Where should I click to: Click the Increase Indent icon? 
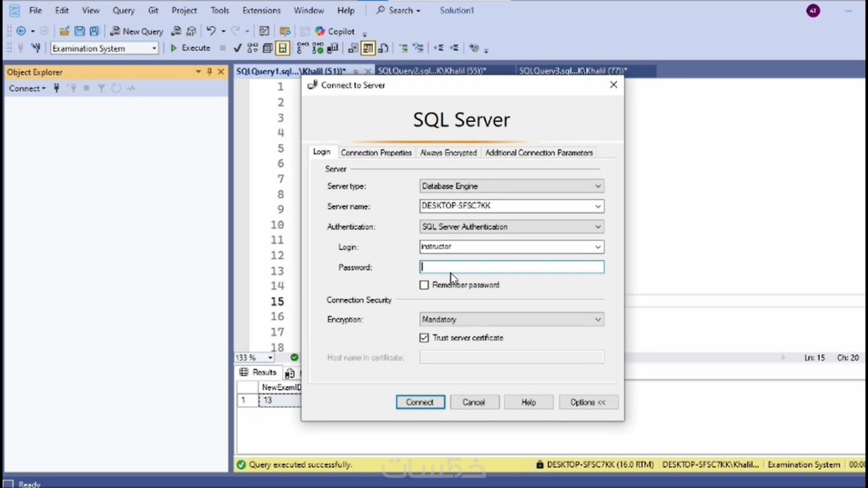coord(454,48)
